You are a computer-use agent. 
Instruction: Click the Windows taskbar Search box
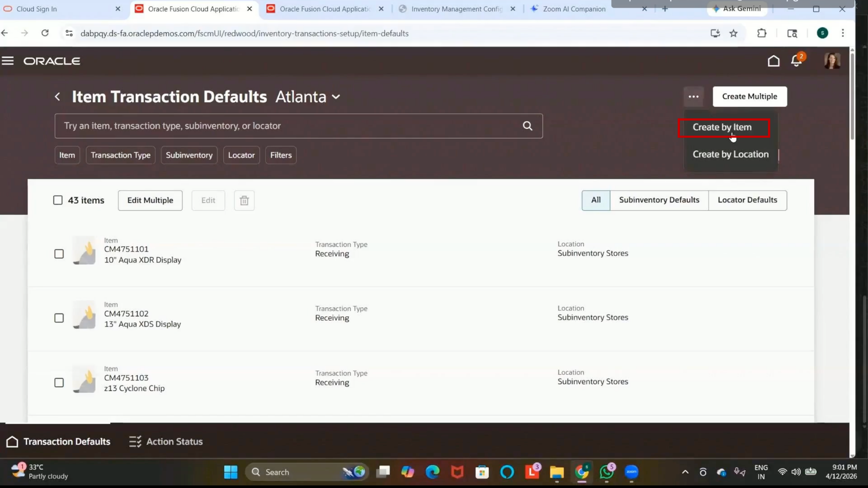click(307, 472)
